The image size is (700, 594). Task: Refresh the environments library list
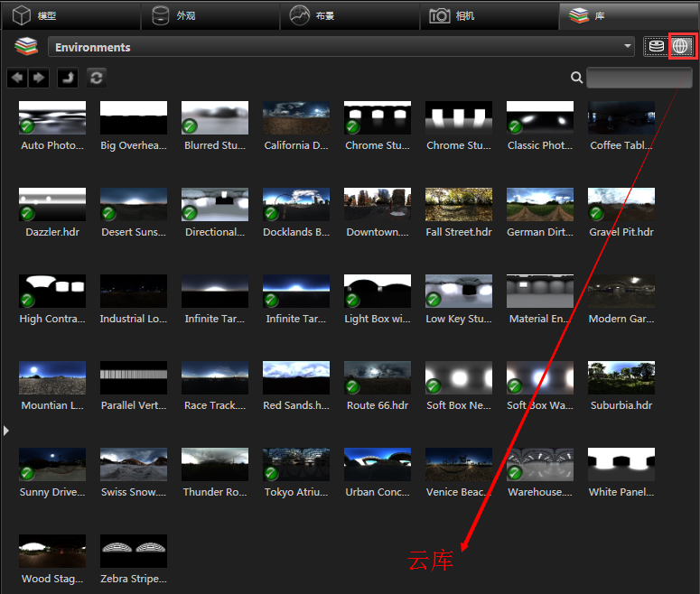[x=97, y=79]
